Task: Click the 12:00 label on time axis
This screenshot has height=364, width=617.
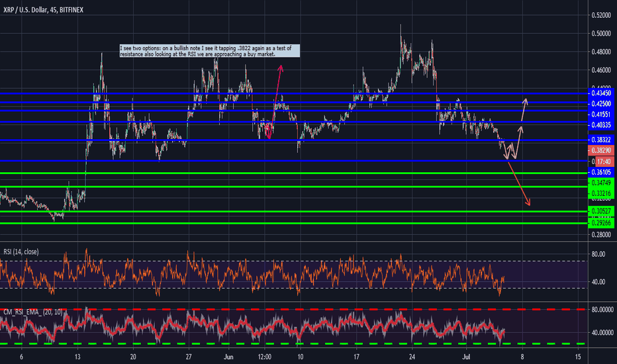Action: point(265,357)
